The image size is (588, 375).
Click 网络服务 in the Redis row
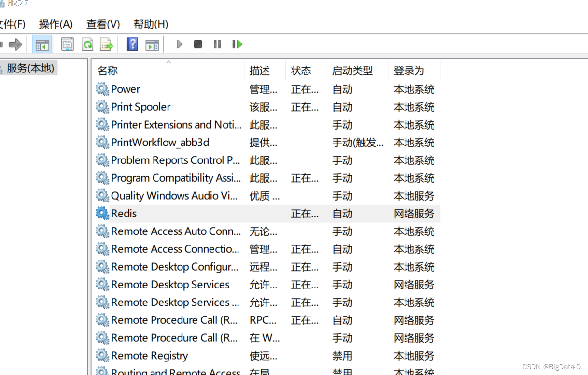[x=414, y=214]
